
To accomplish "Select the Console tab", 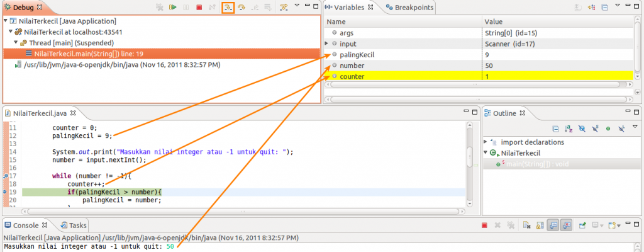I will (x=26, y=226).
